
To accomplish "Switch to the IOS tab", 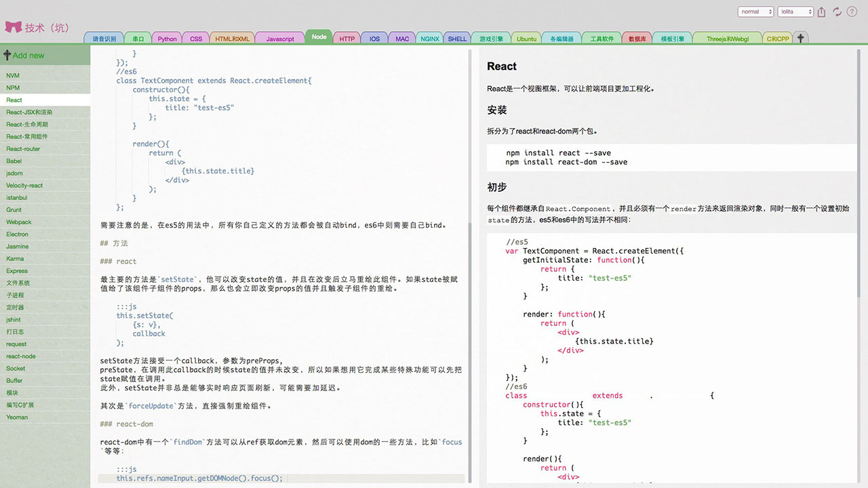I will 374,39.
